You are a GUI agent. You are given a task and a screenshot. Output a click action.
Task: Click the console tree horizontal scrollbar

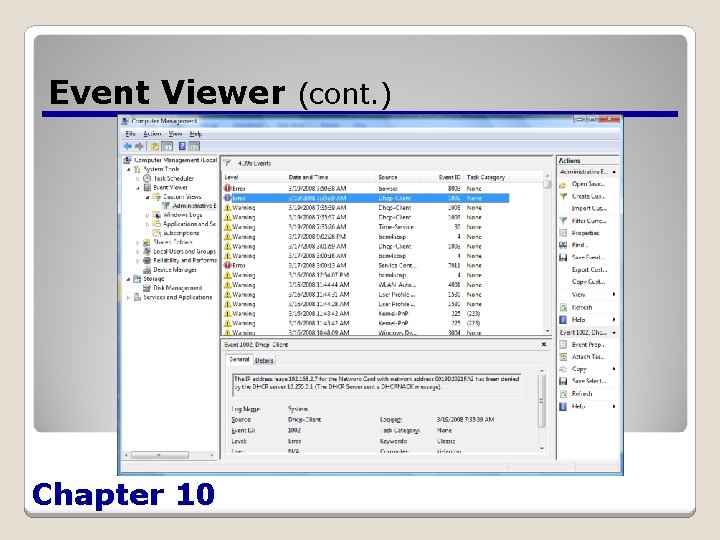[168, 455]
